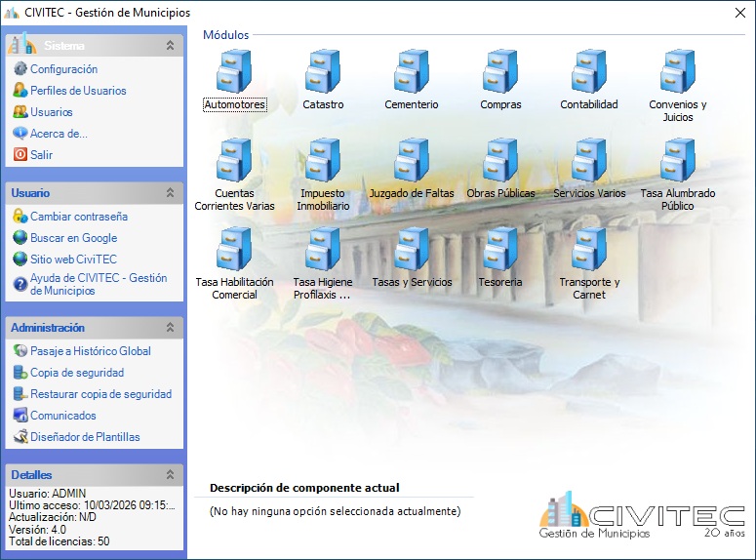Start Copia de seguridad link
Screen dimensions: 756x560
click(77, 373)
